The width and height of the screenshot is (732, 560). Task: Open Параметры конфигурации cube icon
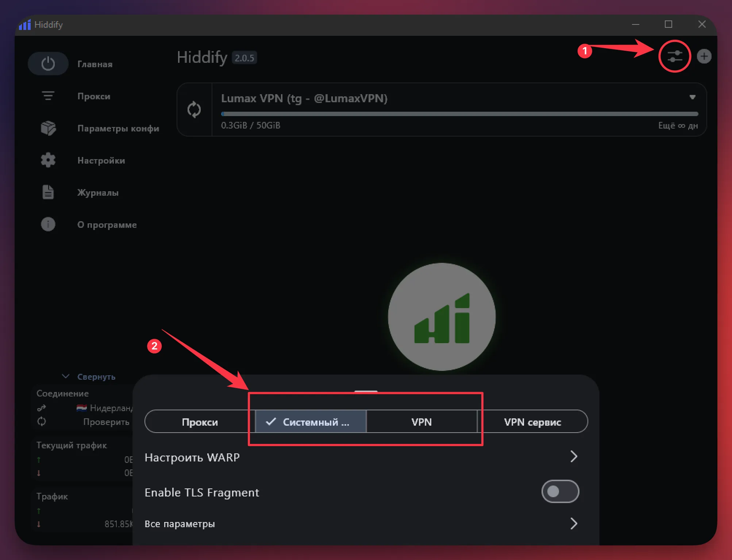point(48,128)
